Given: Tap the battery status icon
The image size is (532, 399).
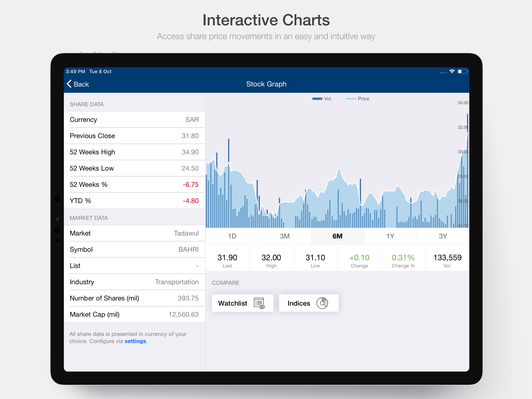Looking at the screenshot, I should click(x=462, y=72).
